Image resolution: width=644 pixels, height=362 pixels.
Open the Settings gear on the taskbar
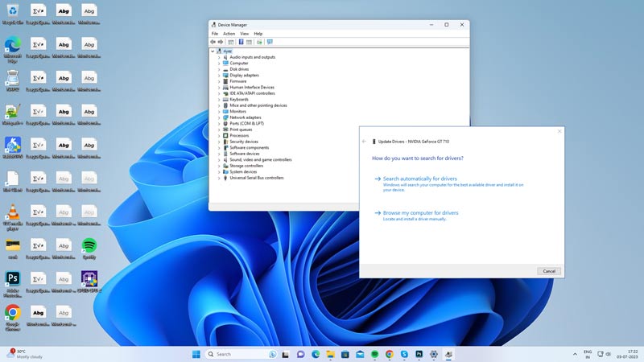(x=434, y=354)
